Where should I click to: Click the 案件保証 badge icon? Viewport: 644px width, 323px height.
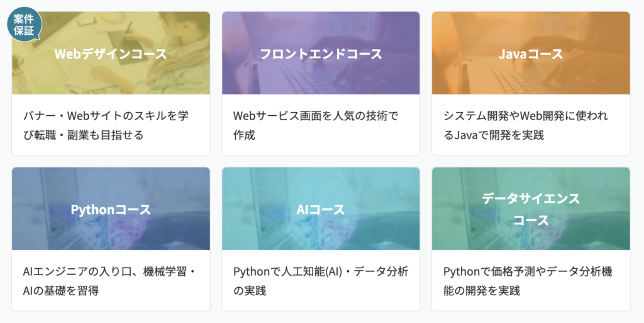point(24,24)
